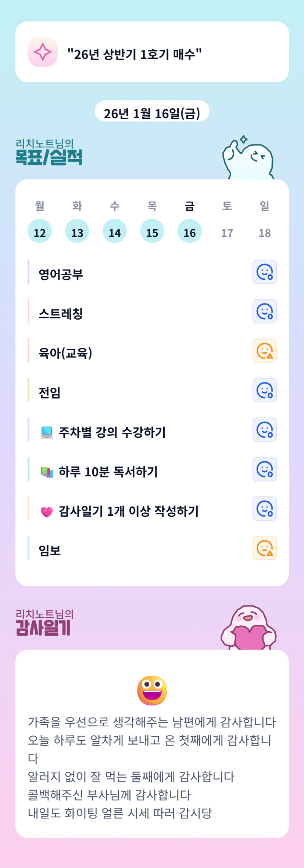Click the smiley status icon for 영어공부

coord(264,272)
